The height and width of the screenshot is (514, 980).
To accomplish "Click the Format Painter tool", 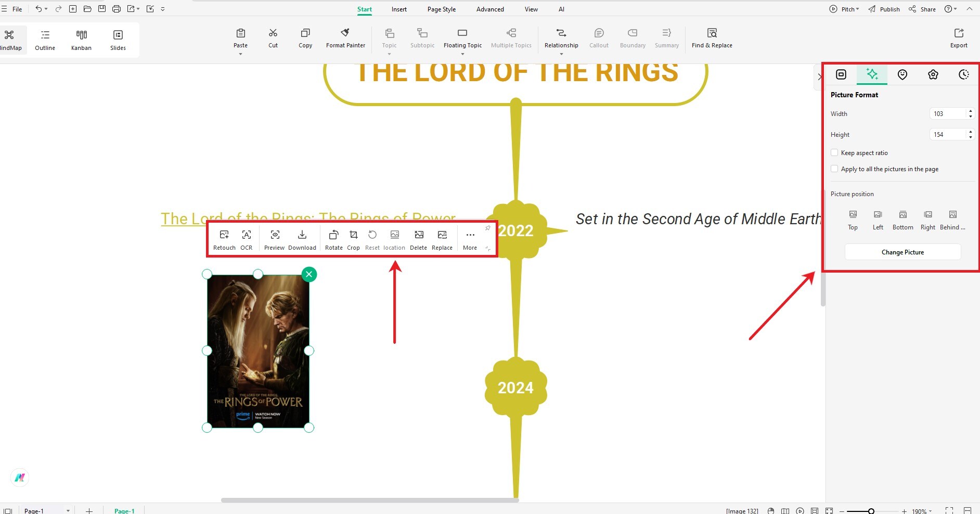I will [345, 38].
